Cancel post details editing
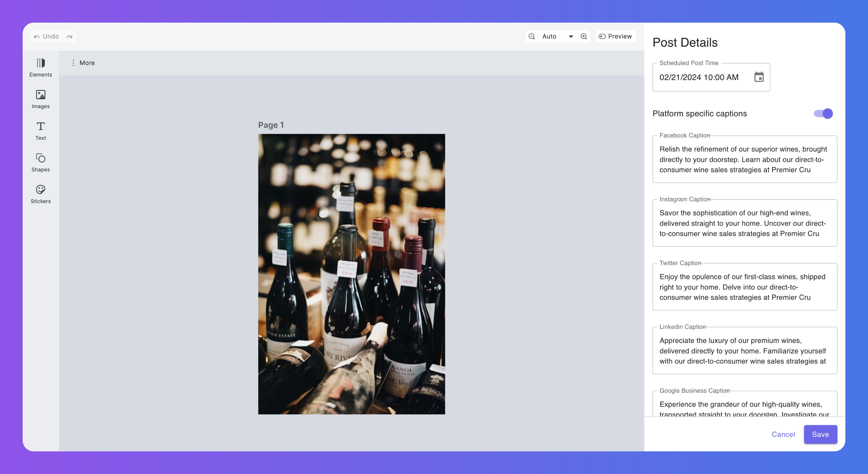This screenshot has width=868, height=474. (x=783, y=434)
